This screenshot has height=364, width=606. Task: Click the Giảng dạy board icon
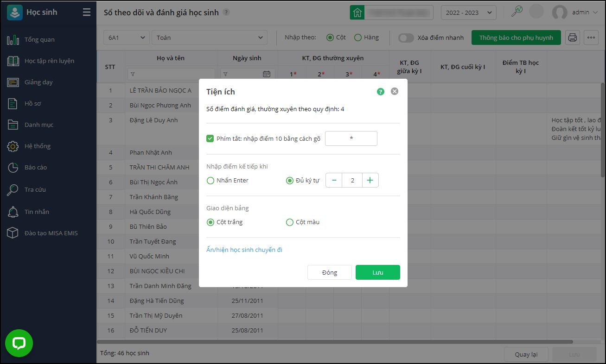tap(13, 82)
